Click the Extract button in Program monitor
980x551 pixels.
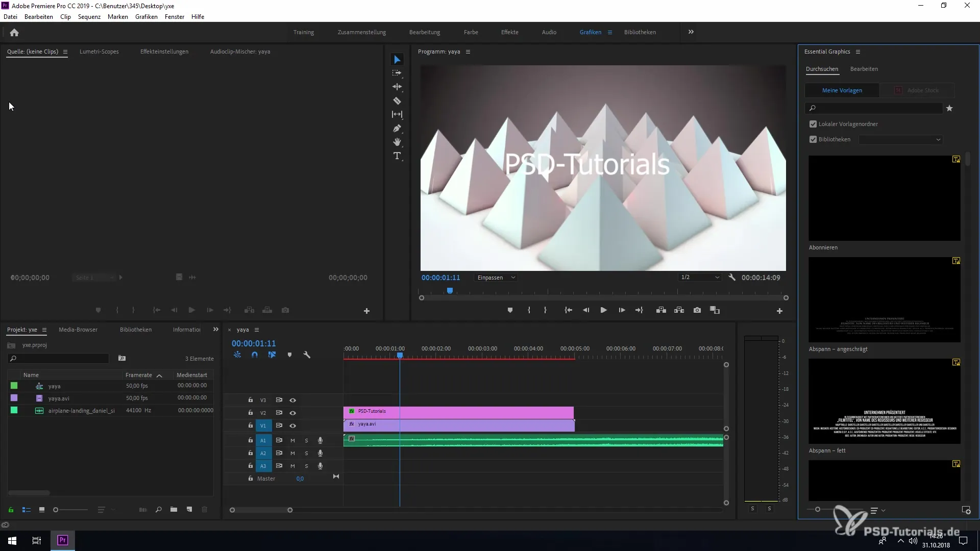(x=679, y=310)
